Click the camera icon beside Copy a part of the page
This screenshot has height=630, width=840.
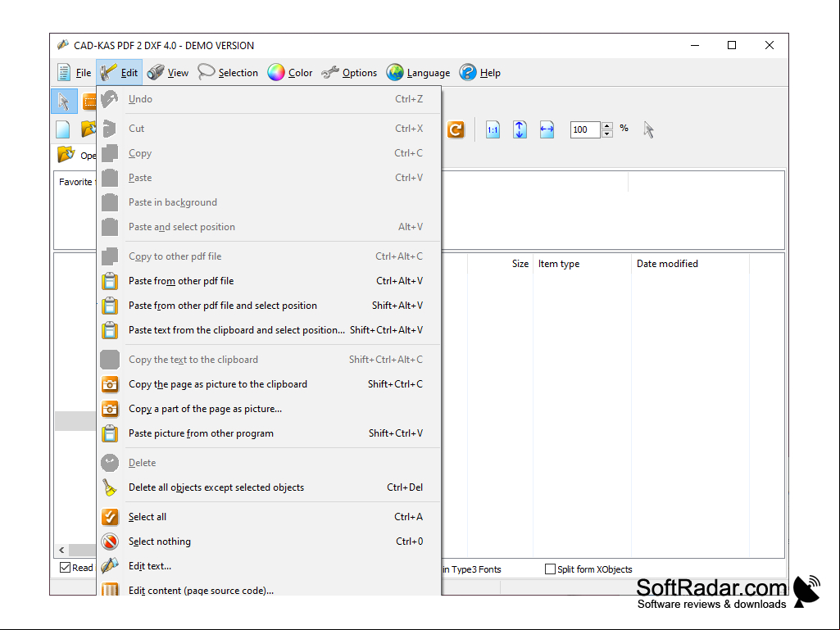click(110, 409)
